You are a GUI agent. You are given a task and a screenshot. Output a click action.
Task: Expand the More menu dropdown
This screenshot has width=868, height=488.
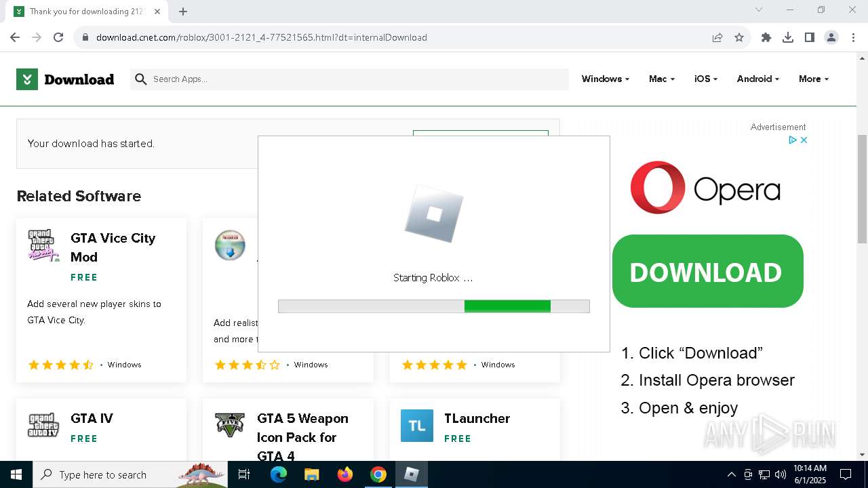click(x=813, y=79)
